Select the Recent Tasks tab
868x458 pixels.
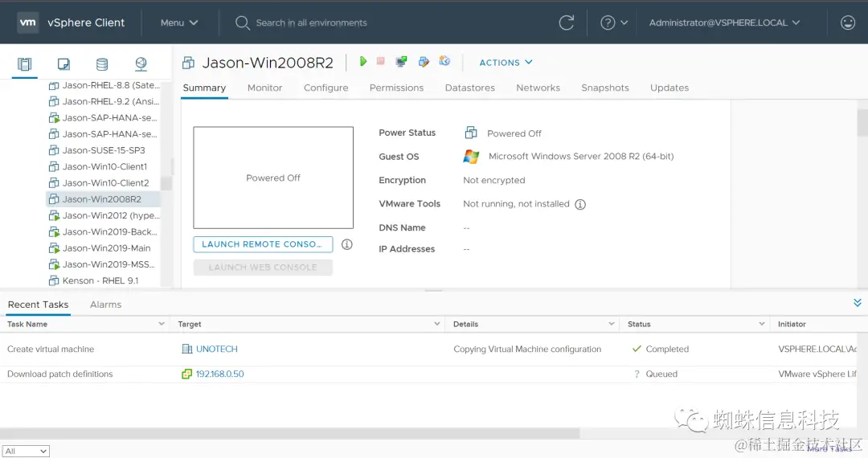pyautogui.click(x=39, y=305)
